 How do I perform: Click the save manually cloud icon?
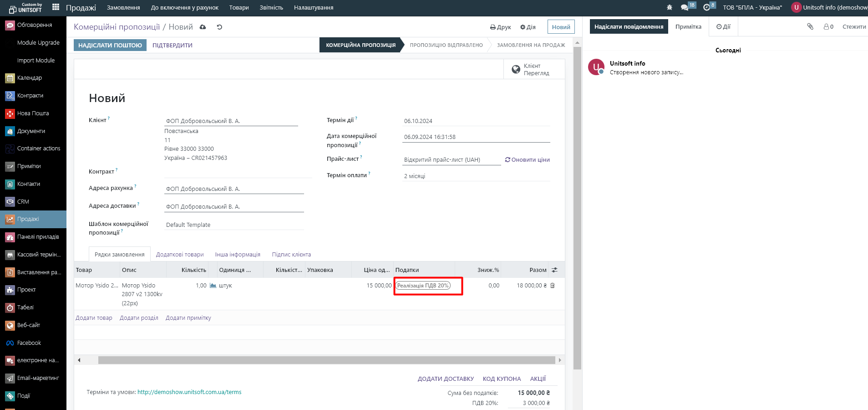[x=203, y=27]
